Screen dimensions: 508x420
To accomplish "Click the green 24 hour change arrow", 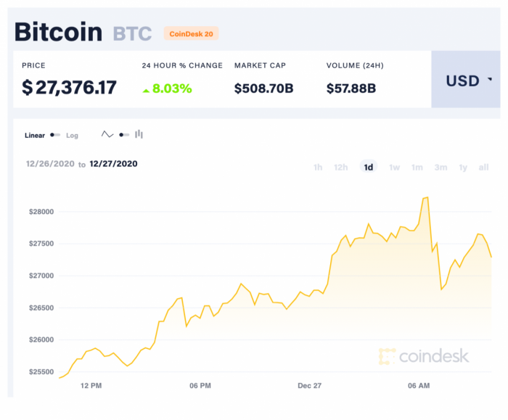I will click(147, 90).
